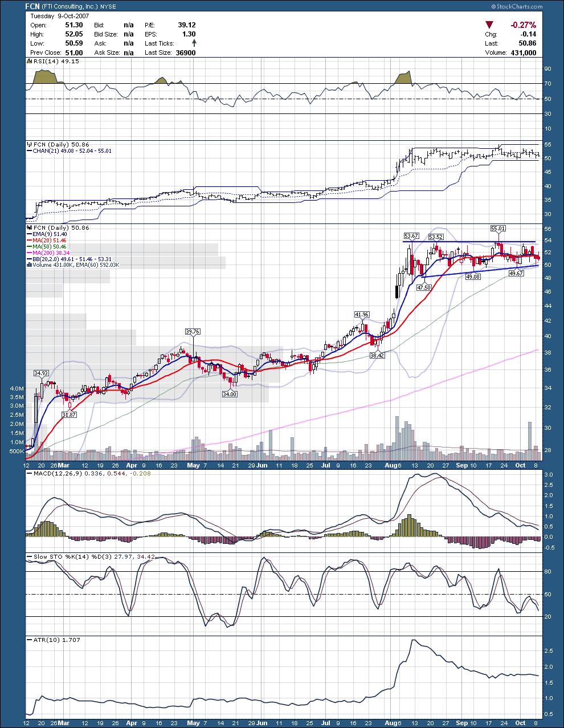The width and height of the screenshot is (564, 728).
Task: Click the Last Ticks up-arrow icon
Action: (x=194, y=43)
